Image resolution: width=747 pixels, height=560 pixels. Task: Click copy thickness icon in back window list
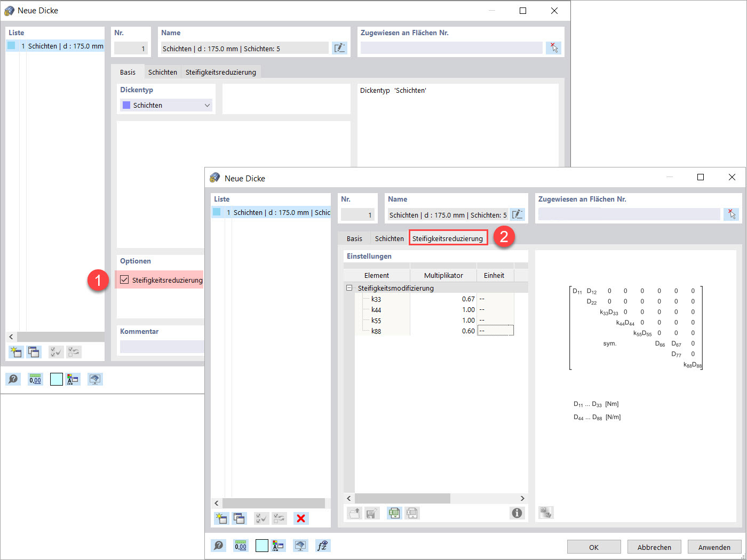[x=34, y=351]
